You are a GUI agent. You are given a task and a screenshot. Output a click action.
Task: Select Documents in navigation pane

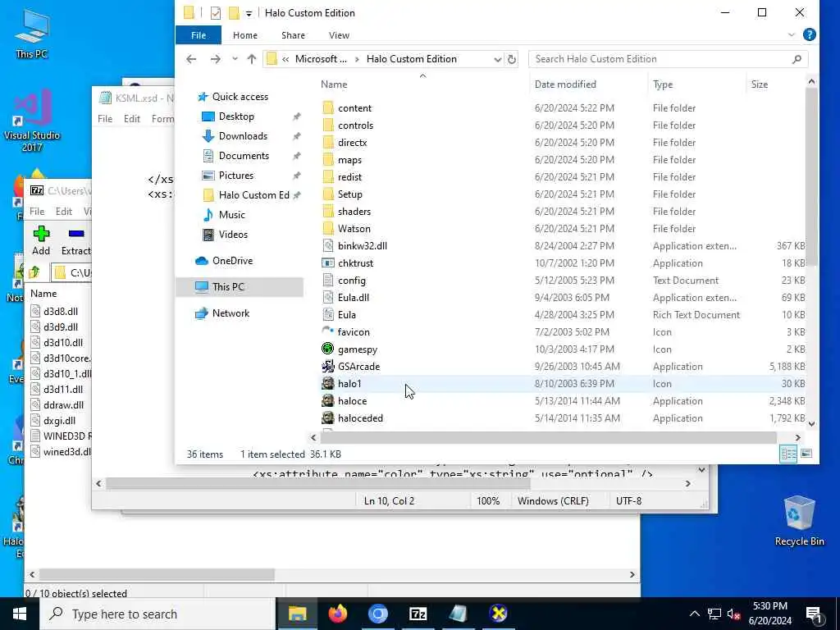click(x=244, y=156)
